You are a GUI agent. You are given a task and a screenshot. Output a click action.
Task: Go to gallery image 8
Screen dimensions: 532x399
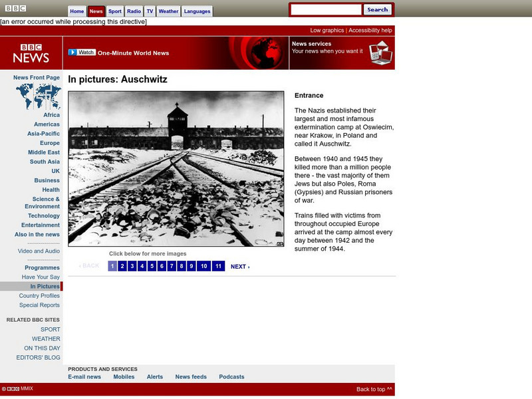182,266
